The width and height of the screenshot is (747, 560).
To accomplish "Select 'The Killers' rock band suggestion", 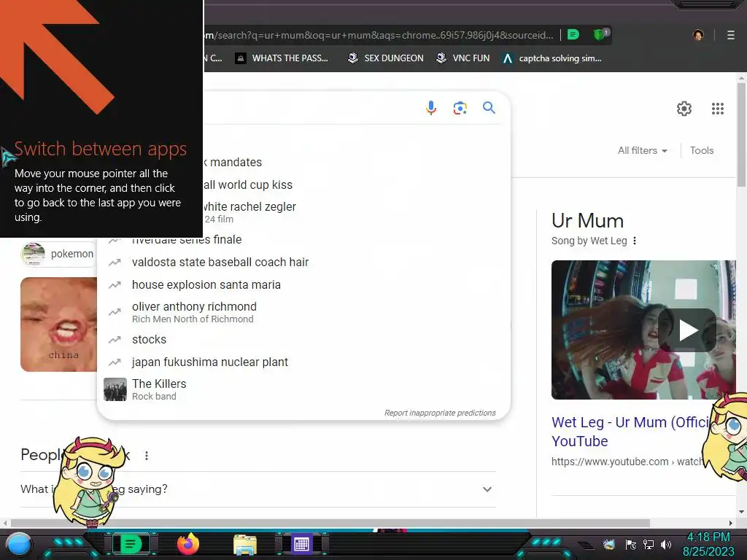I will 303,389.
